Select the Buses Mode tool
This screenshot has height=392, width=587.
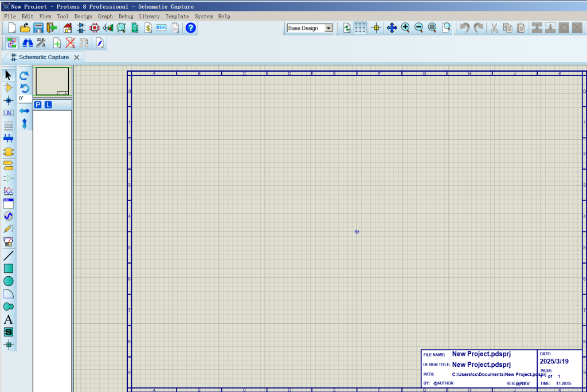(8, 139)
